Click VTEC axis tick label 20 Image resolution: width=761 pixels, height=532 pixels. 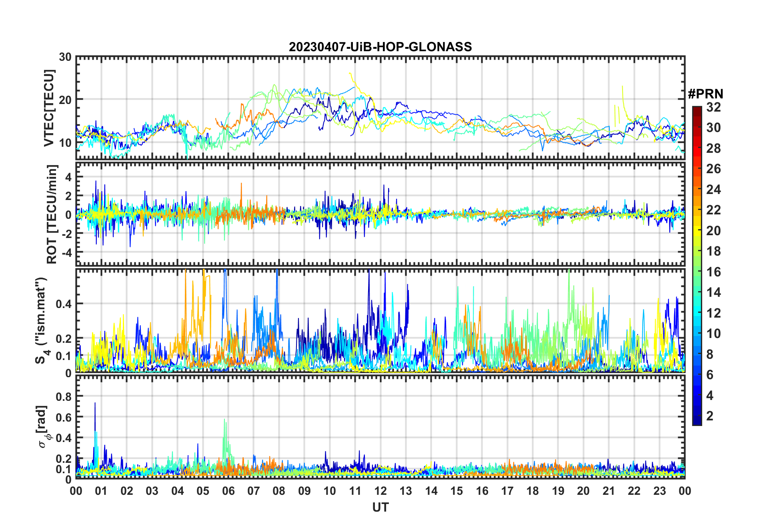point(65,100)
